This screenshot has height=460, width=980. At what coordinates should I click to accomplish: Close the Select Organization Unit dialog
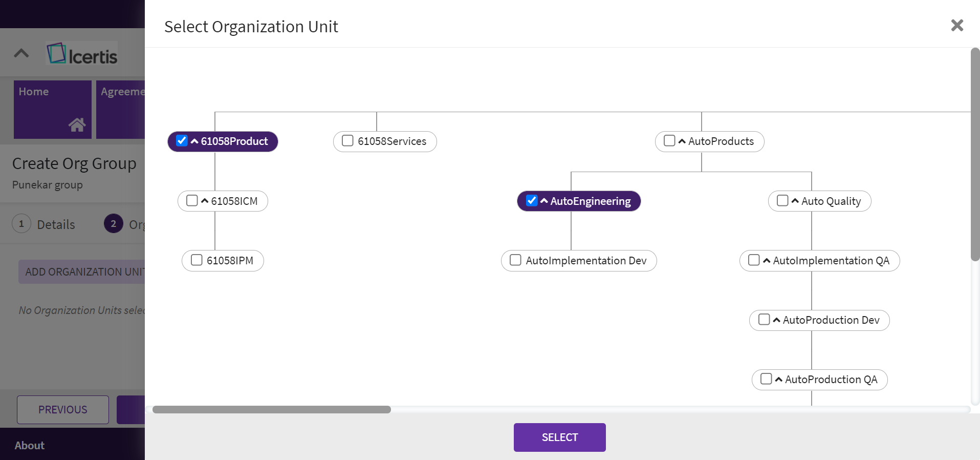click(956, 26)
